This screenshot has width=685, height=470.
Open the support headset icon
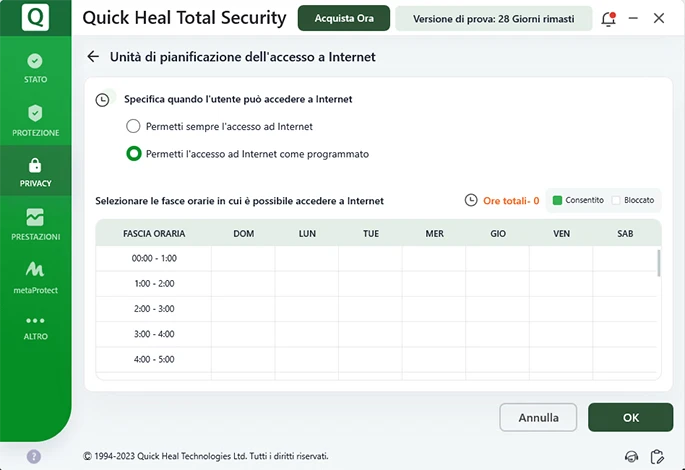pos(631,456)
